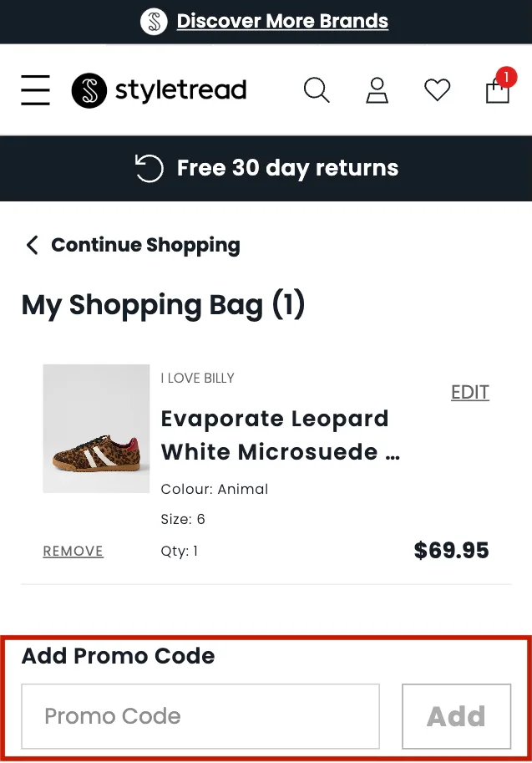Click the styletread logo

coord(160,89)
